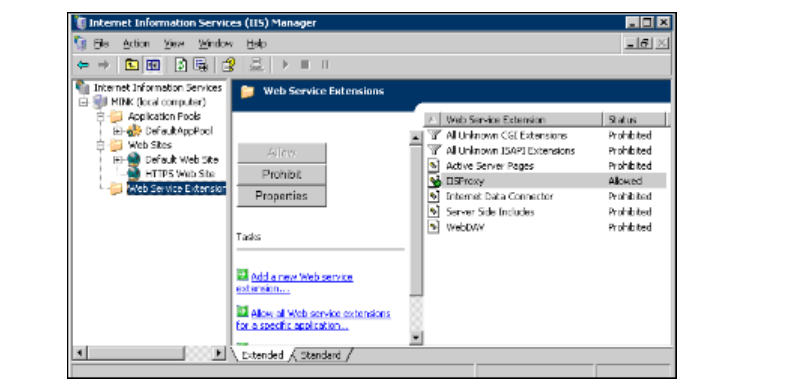
Task: Click the Internet Data Connector extension icon
Action: (x=433, y=196)
